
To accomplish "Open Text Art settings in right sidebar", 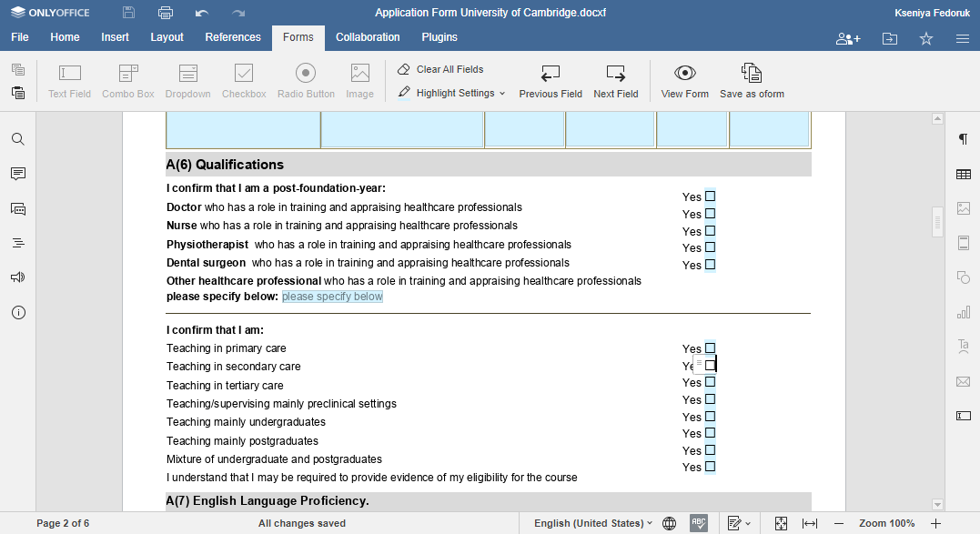I will 963,347.
